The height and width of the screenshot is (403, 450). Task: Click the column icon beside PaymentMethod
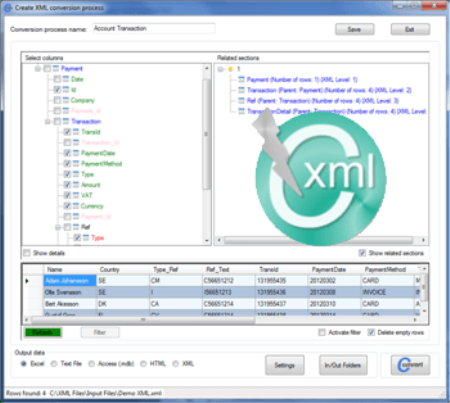click(x=76, y=164)
